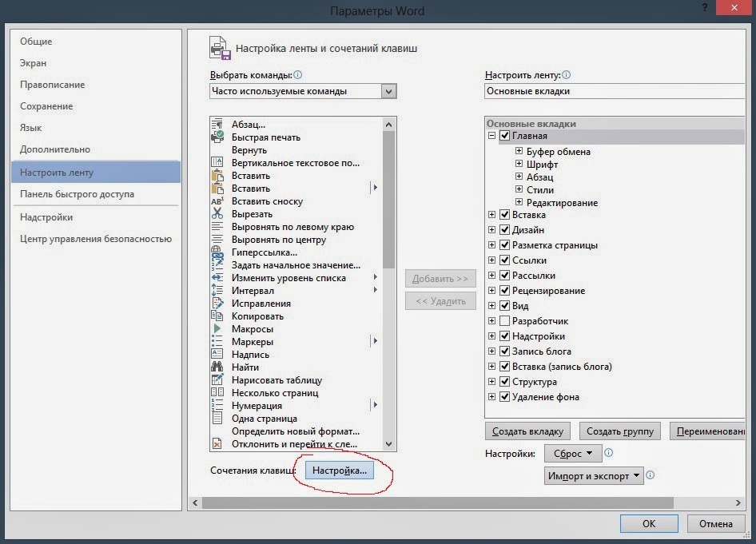This screenshot has width=756, height=544.
Task: Toggle the Дизайн tab checkbox
Action: click(505, 229)
